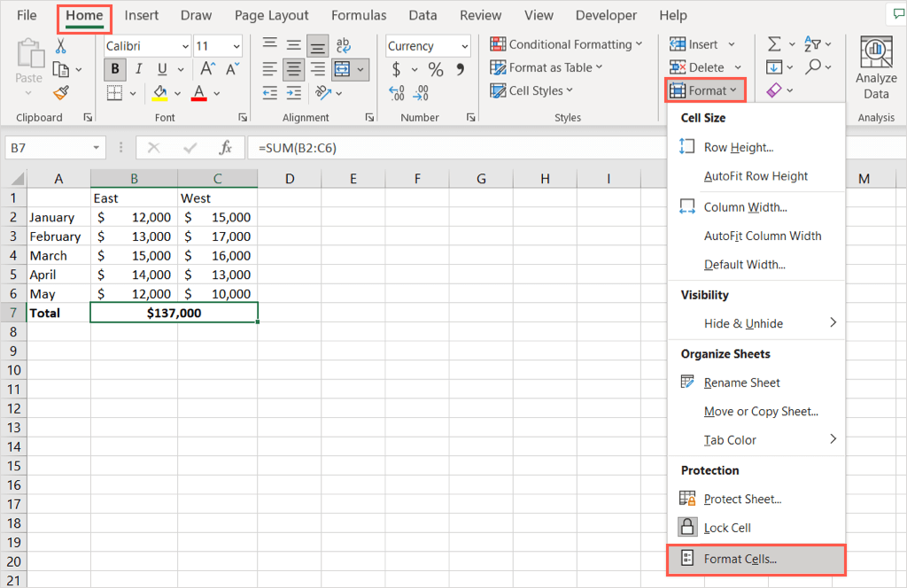Increase indent icon
907x588 pixels.
pos(294,92)
